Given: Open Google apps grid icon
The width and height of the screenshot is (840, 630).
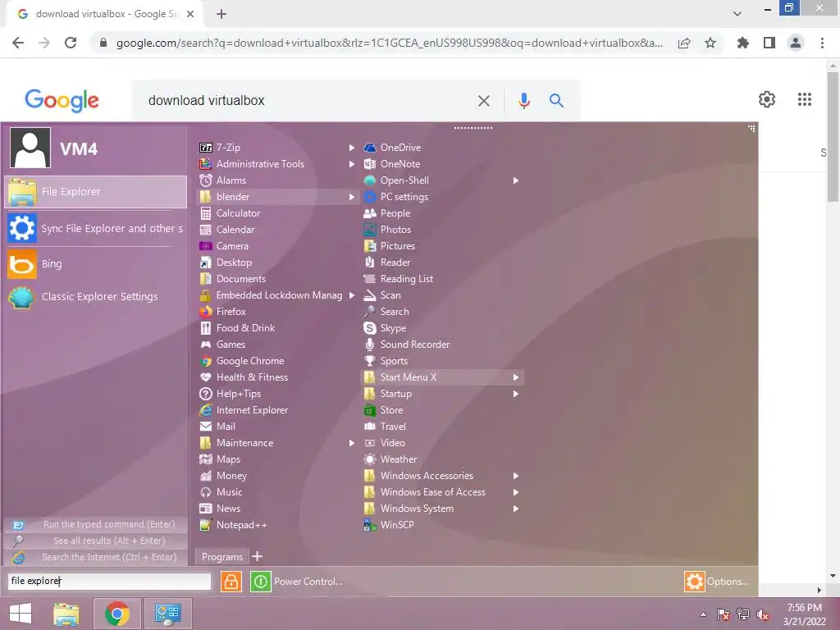Looking at the screenshot, I should (x=804, y=99).
